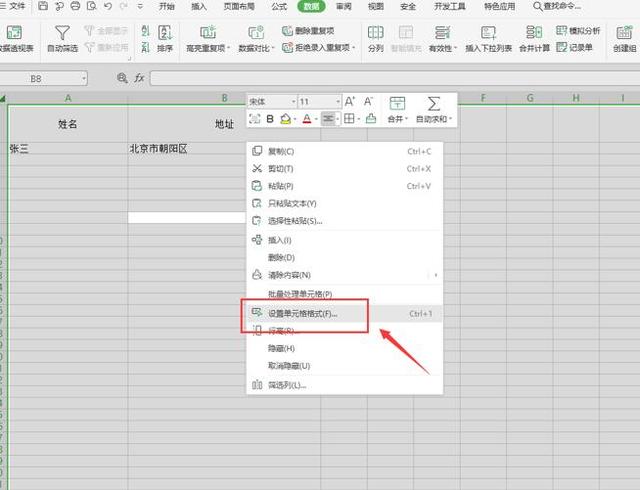Click the 删除重复项 remove duplicates button

click(x=308, y=31)
